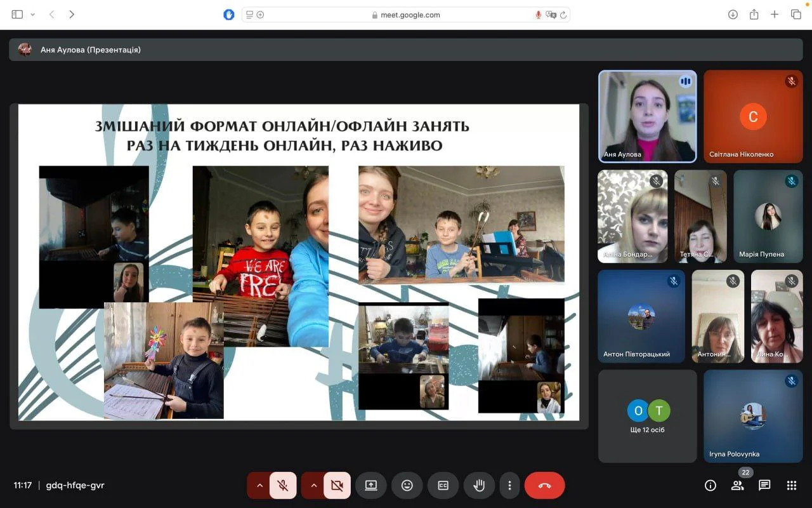Image resolution: width=812 pixels, height=508 pixels.
Task: Open the emoji reactions button
Action: pos(407,486)
